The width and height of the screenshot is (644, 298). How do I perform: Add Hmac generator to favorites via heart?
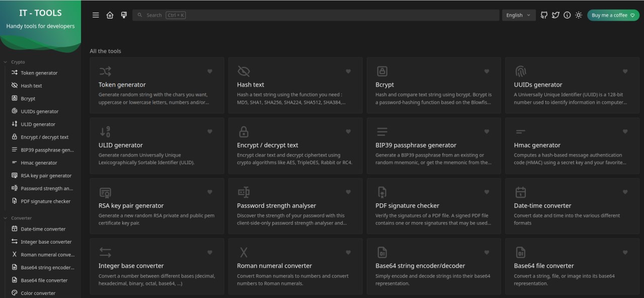pos(625,132)
